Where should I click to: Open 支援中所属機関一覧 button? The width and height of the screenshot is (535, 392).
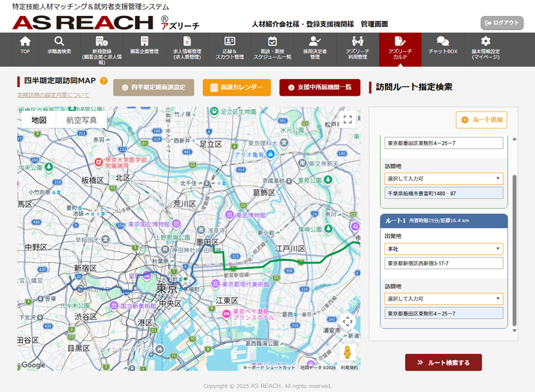[320, 88]
